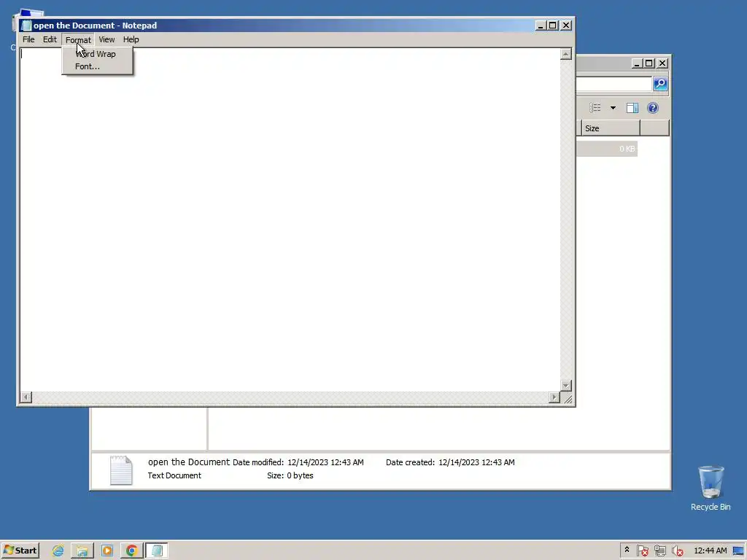Click the taskbar clock 12:44 AM
Screen dimensions: 747x560
tap(711, 551)
